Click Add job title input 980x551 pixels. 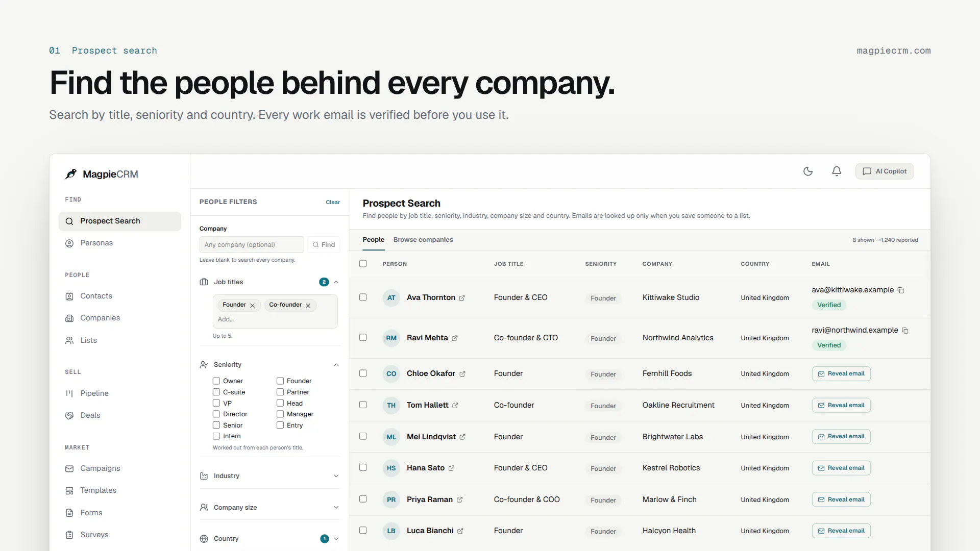(x=275, y=319)
